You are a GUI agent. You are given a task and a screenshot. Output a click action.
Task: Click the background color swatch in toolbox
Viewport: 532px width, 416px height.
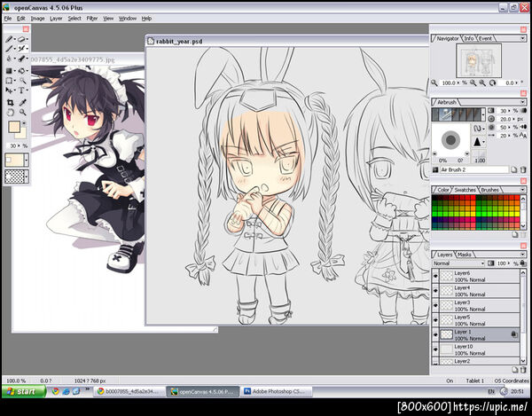[x=22, y=134]
